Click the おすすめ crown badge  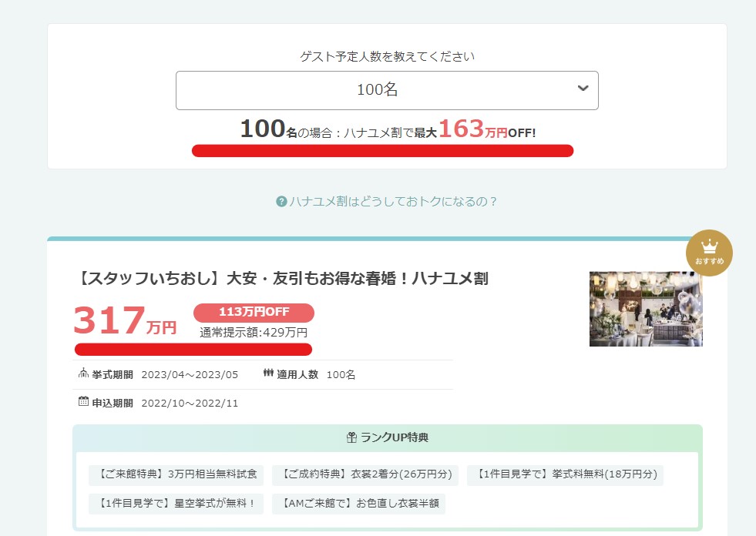[x=709, y=253]
